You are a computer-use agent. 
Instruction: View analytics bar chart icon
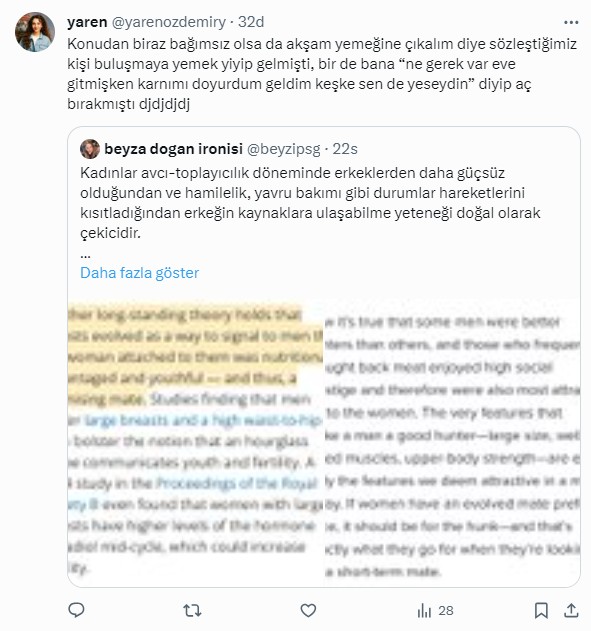coord(424,610)
